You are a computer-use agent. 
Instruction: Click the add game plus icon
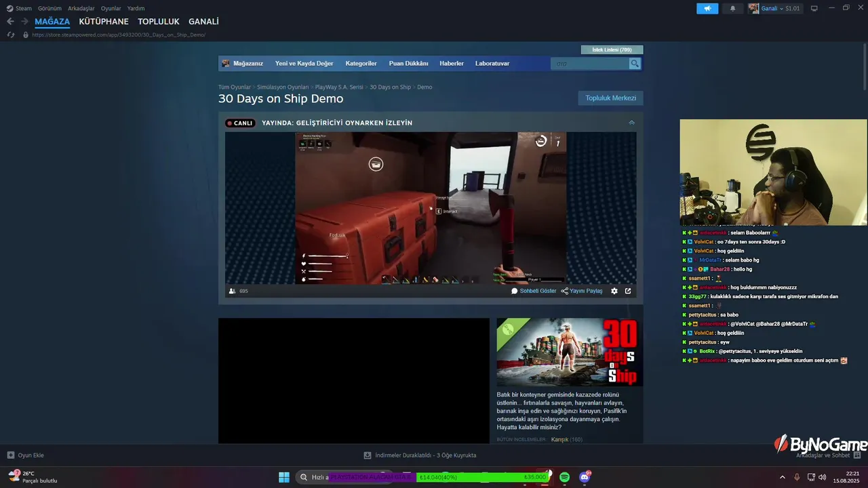[11, 455]
